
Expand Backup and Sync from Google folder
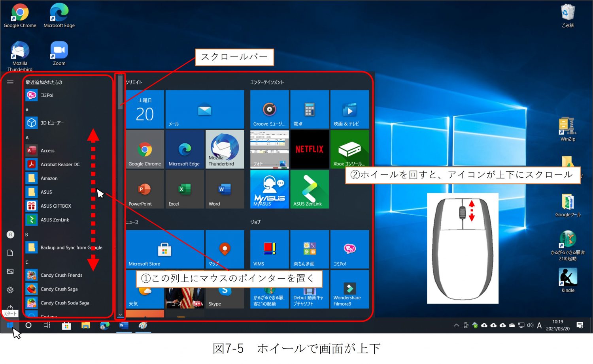pos(68,248)
